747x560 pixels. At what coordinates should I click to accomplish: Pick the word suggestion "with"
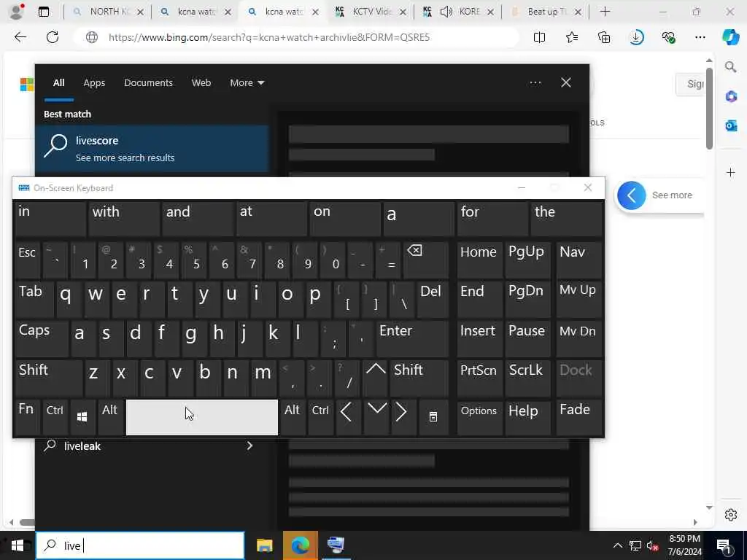pyautogui.click(x=124, y=219)
